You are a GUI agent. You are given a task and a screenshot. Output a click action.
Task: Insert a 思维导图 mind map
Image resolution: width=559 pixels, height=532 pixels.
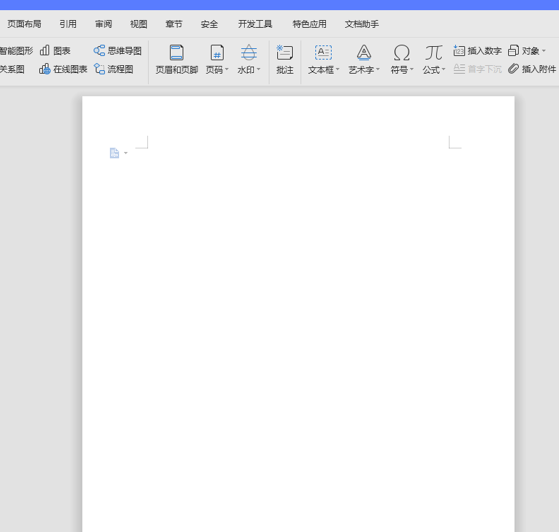117,51
